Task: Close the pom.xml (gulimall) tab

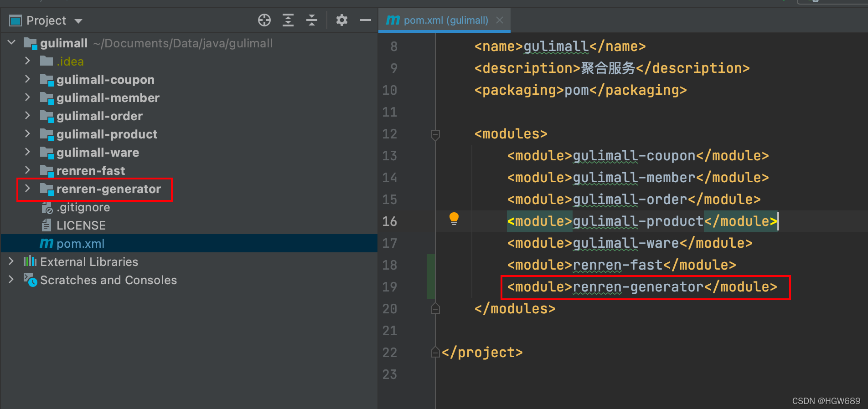Action: [500, 20]
